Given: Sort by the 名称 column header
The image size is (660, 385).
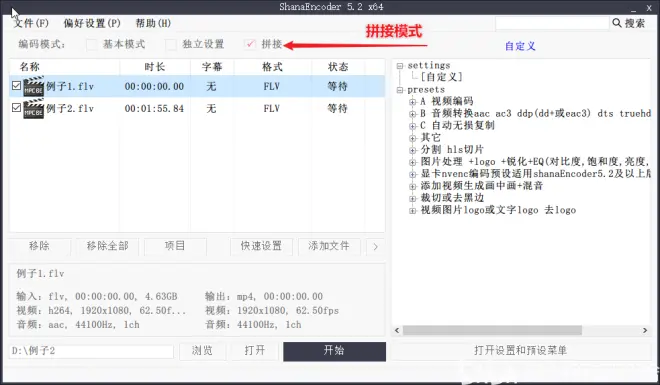Looking at the screenshot, I should tap(65, 67).
